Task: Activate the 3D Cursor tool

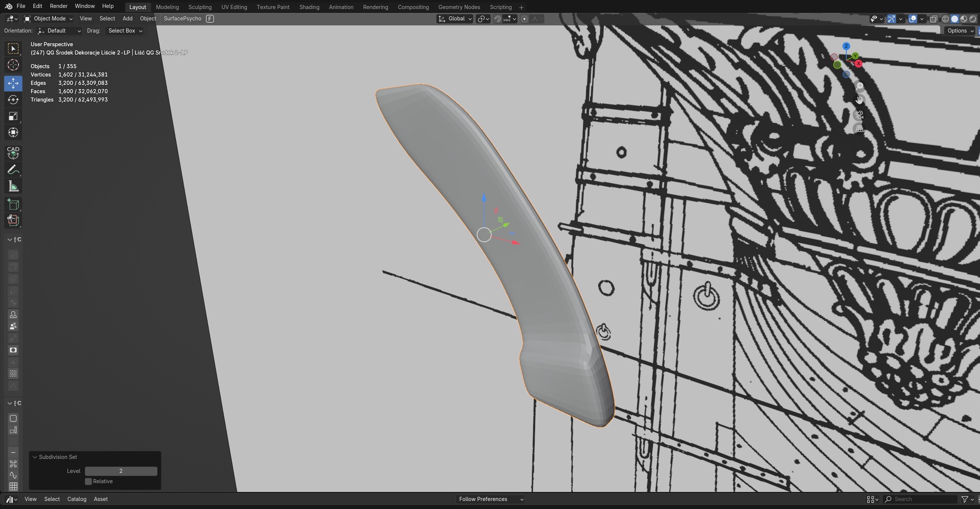Action: pos(13,65)
